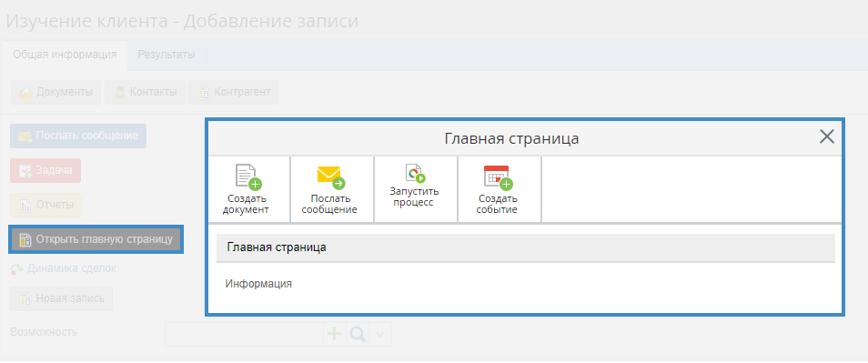Click the Изучение клиента - Добавление записи title

(x=182, y=21)
